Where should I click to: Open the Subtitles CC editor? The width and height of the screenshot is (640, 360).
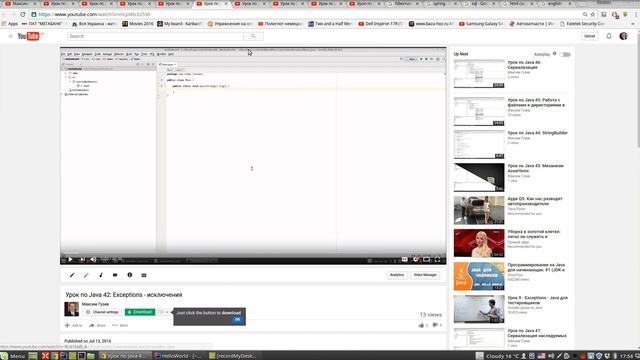click(x=144, y=275)
